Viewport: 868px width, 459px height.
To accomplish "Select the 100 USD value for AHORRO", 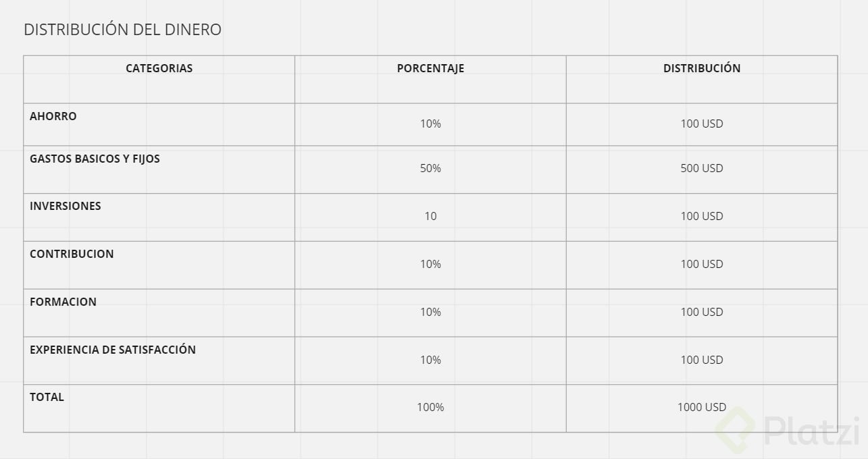I will click(702, 124).
